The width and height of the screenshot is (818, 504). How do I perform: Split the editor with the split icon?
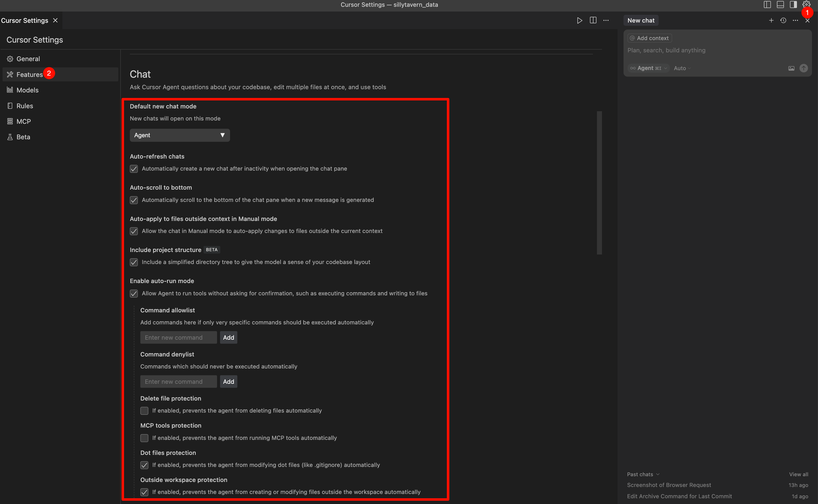[593, 20]
